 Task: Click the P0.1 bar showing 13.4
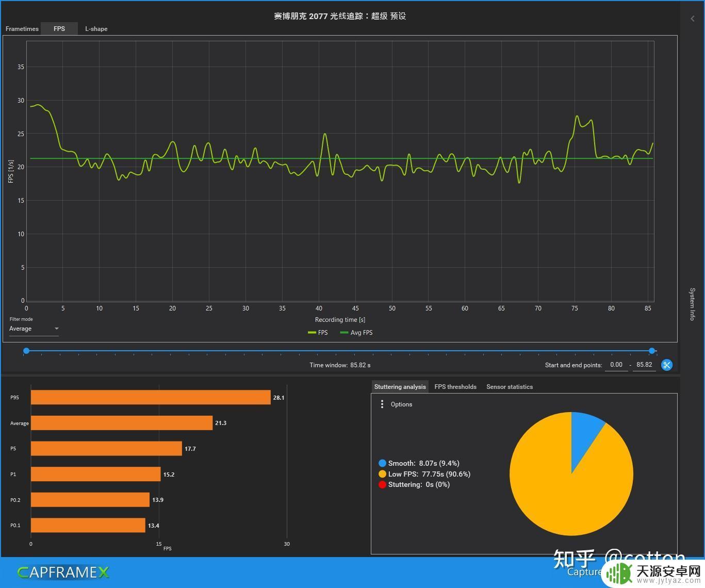point(88,526)
